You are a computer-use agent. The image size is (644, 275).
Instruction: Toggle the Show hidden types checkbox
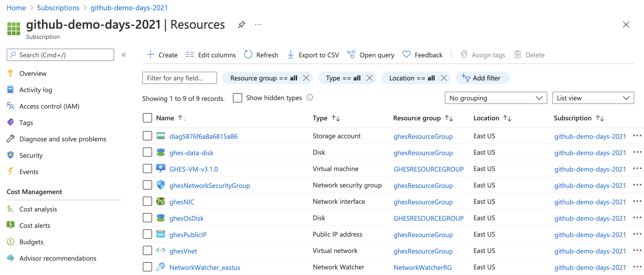coord(238,98)
